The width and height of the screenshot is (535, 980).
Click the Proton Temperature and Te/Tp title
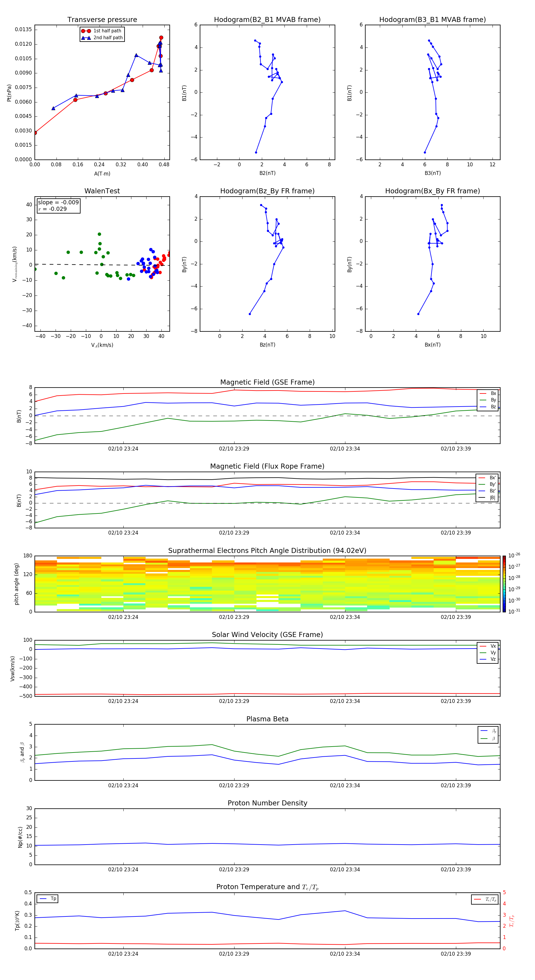pyautogui.click(x=267, y=887)
